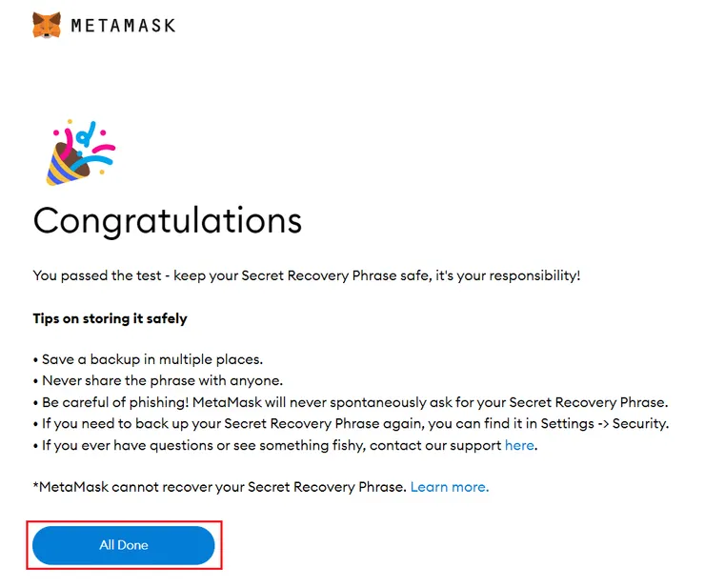The image size is (705, 588).
Task: Click the "Congratulations" heading
Action: (168, 221)
